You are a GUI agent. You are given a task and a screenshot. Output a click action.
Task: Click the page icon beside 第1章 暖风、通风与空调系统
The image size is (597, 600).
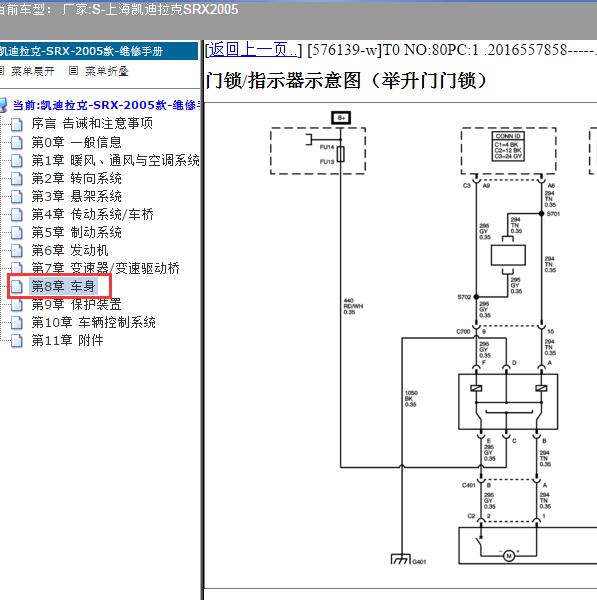(16, 160)
